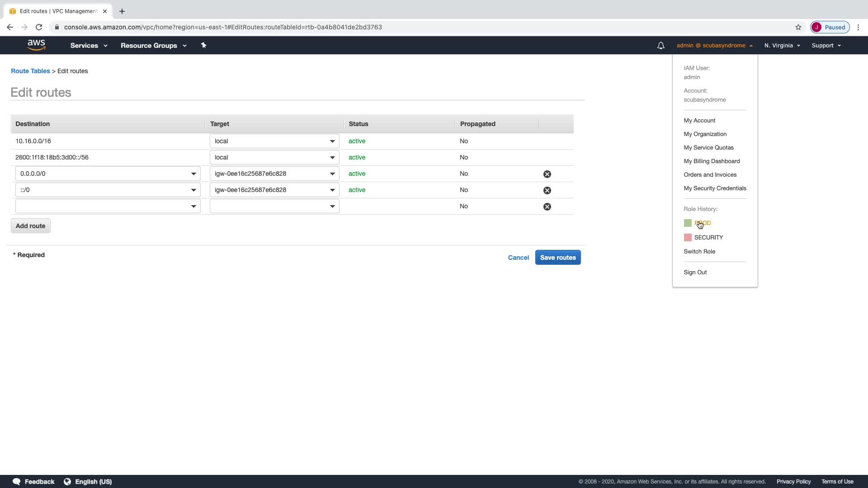Click the pin shortcut icon in navbar
This screenshot has height=488, width=868.
coord(203,45)
